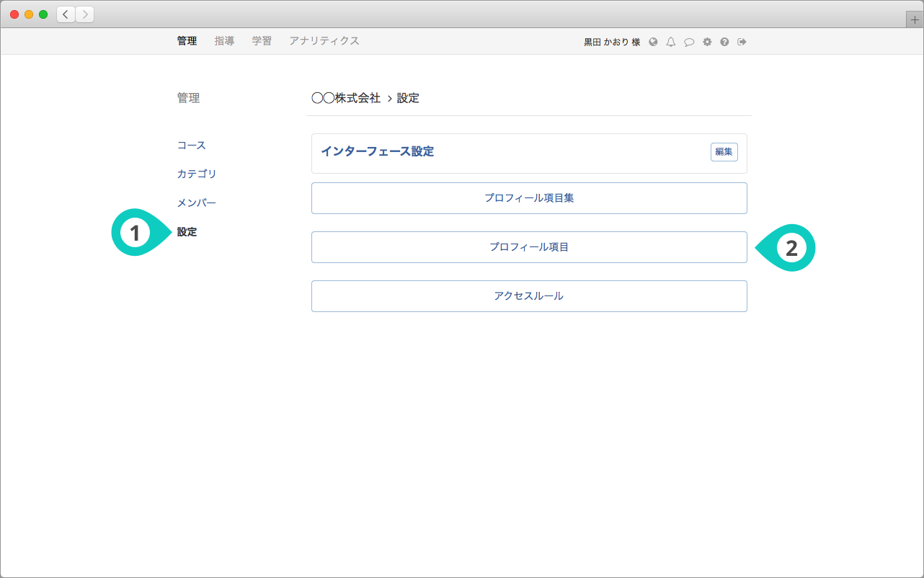Viewport: 924px width, 578px height.
Task: Log out using the exit arrow icon
Action: (x=742, y=42)
